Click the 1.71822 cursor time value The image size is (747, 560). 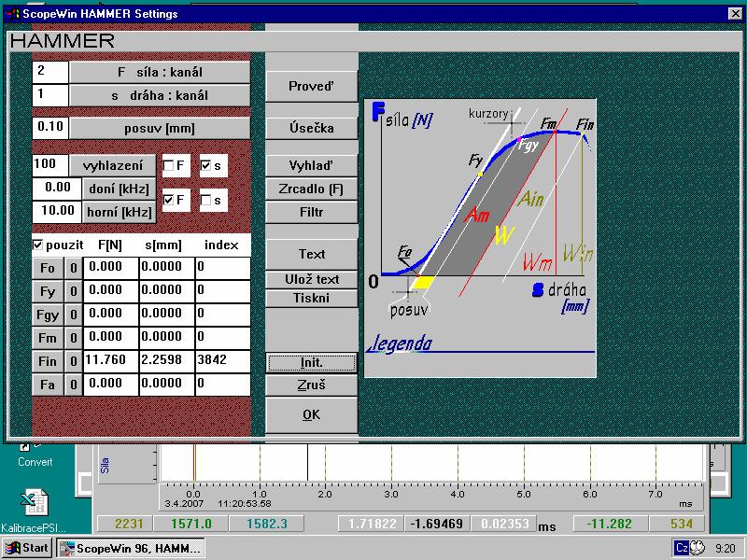372,524
